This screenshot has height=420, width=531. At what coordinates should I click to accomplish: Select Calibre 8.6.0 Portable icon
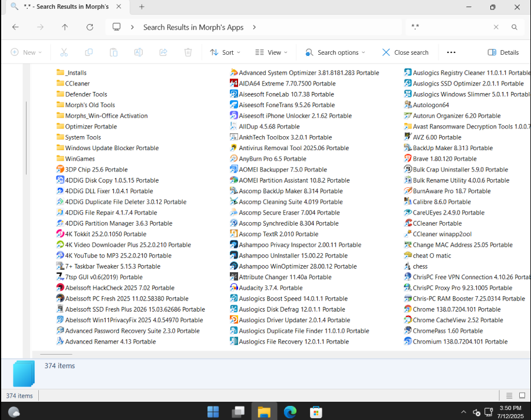click(408, 201)
